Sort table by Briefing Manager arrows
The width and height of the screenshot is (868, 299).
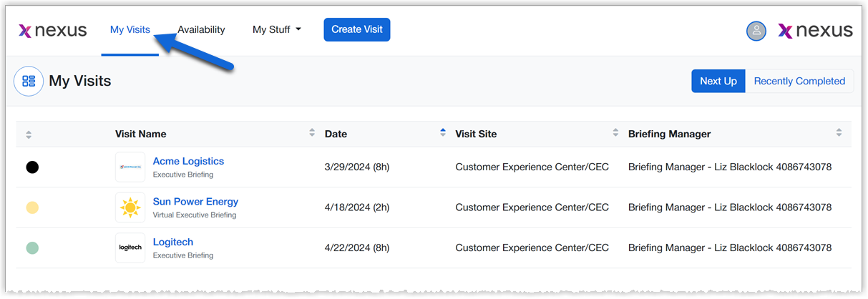coord(839,133)
